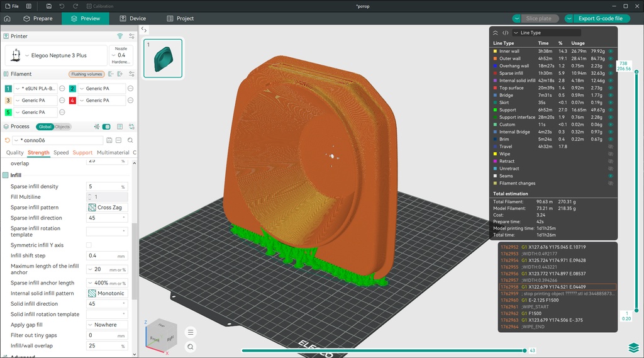Open the Speed settings tab
644x358 pixels.
61,152
